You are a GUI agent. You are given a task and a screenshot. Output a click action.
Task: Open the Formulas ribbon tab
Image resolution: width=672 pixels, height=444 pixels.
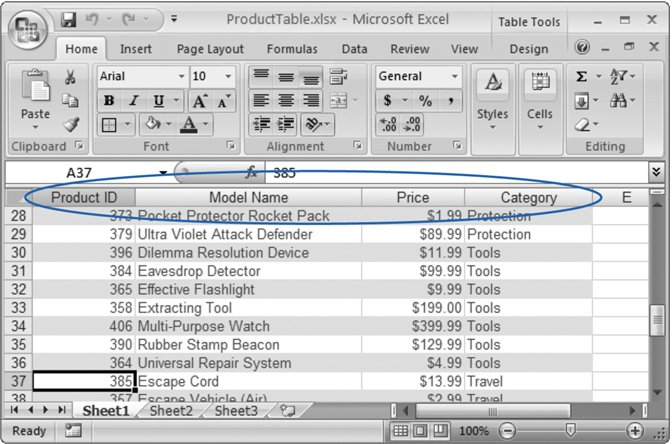tap(292, 49)
